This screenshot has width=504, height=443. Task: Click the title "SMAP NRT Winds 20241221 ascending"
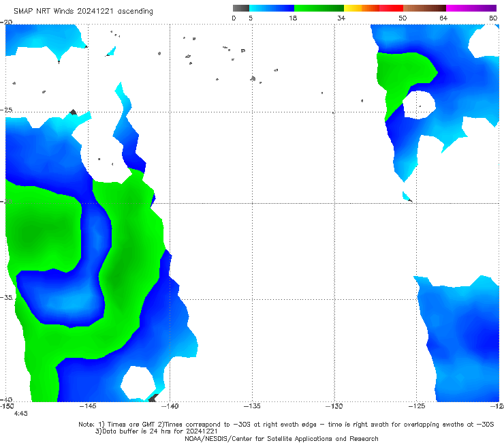click(x=83, y=12)
